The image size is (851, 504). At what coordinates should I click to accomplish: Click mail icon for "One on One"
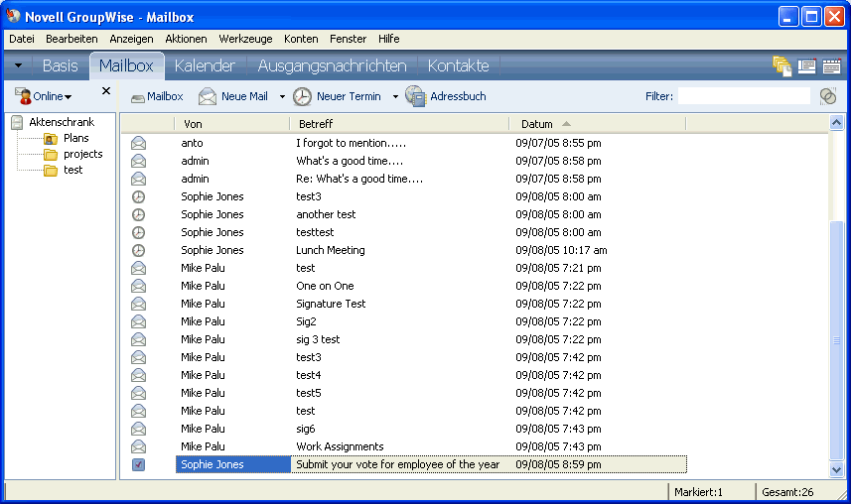138,286
